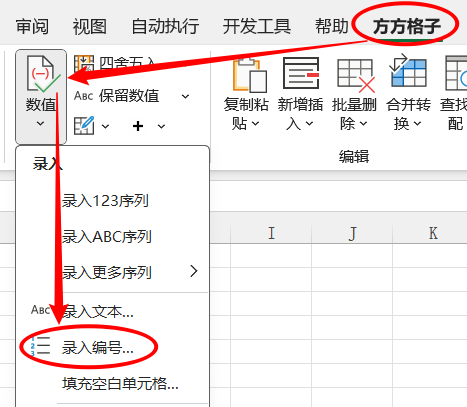Expand the 录入更多序列 submenu arrow
Image resolution: width=467 pixels, height=407 pixels.
pos(194,271)
